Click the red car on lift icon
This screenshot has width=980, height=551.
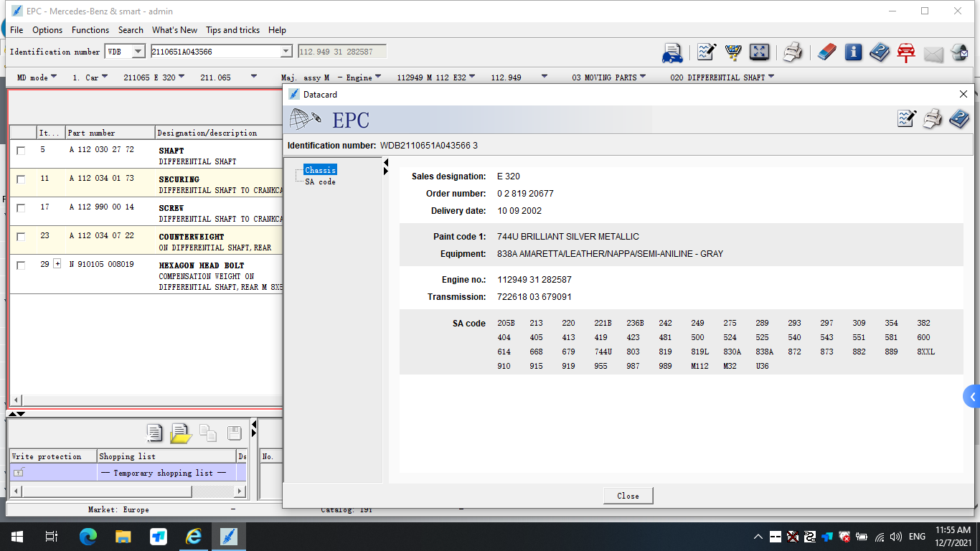pos(906,52)
